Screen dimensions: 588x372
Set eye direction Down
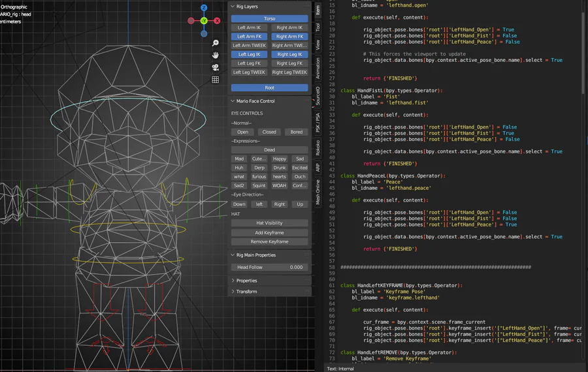[239, 204]
